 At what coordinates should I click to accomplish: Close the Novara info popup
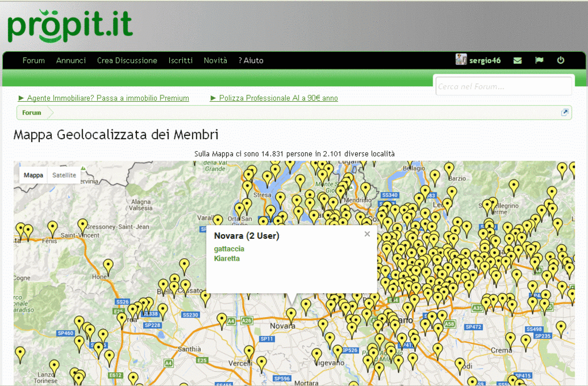coord(367,234)
